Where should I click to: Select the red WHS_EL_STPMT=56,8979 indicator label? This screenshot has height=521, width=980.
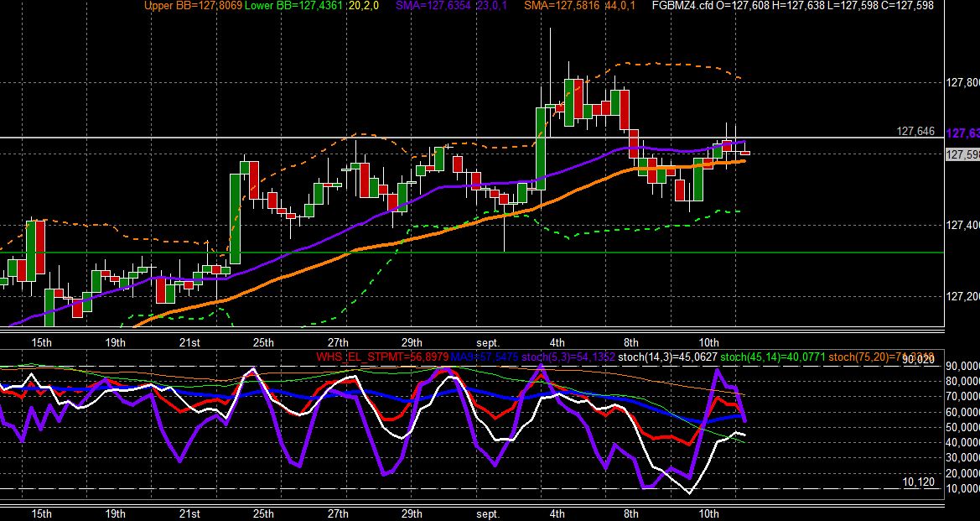(x=382, y=357)
